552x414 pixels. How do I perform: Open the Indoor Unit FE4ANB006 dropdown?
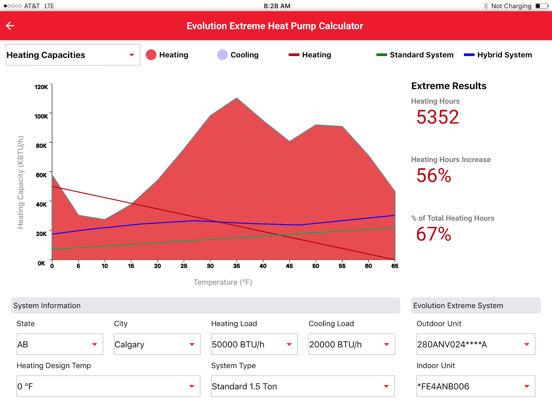(x=476, y=386)
